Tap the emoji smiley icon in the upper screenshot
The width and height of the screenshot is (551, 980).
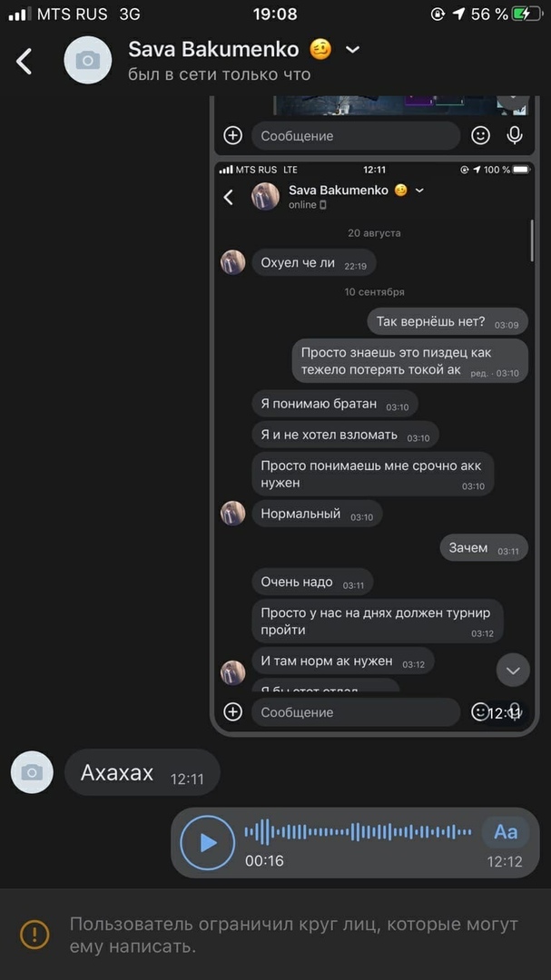tap(480, 135)
